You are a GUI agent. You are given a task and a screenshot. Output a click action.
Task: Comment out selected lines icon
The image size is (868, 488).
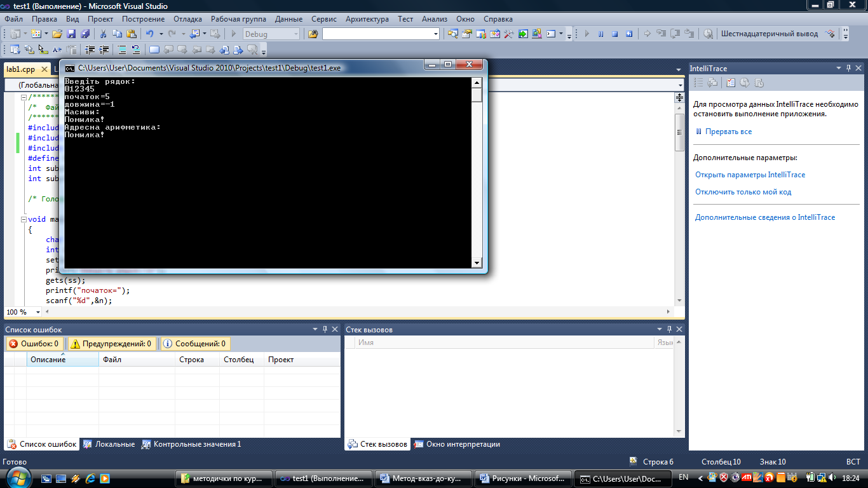pos(122,50)
